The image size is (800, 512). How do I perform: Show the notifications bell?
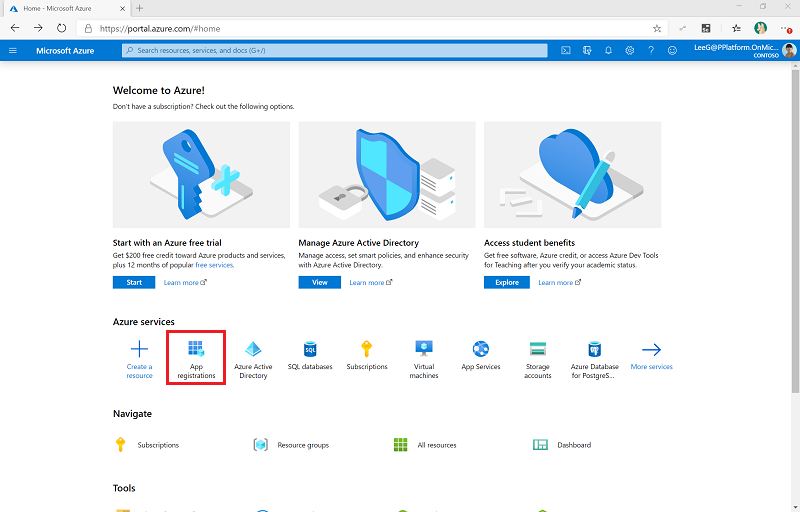(x=608, y=50)
